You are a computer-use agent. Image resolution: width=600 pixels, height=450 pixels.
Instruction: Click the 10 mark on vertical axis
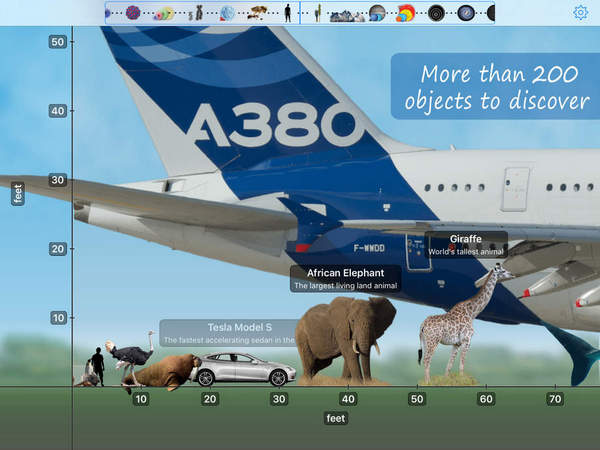(x=58, y=318)
